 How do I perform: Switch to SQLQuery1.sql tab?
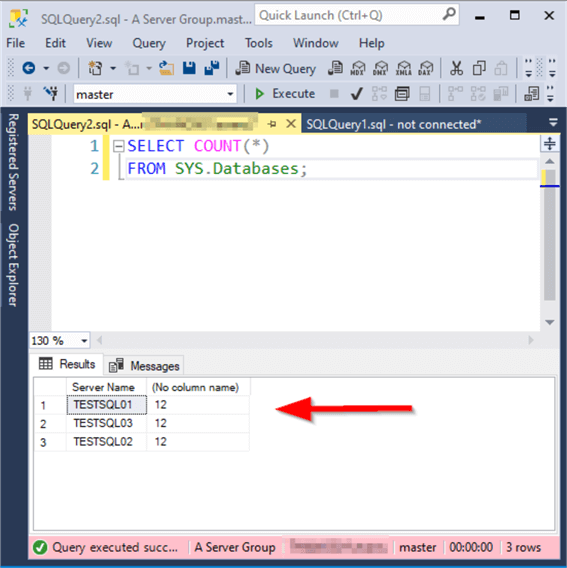(413, 124)
